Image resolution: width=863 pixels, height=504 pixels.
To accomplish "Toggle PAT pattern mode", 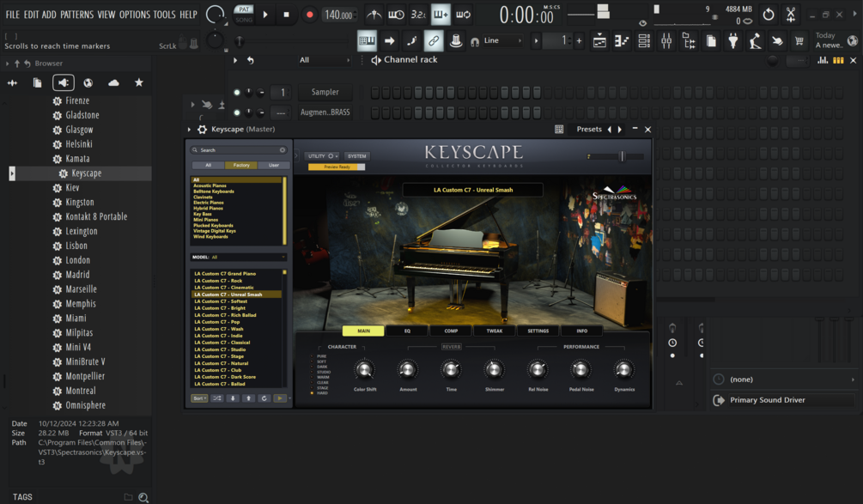I will pyautogui.click(x=244, y=9).
